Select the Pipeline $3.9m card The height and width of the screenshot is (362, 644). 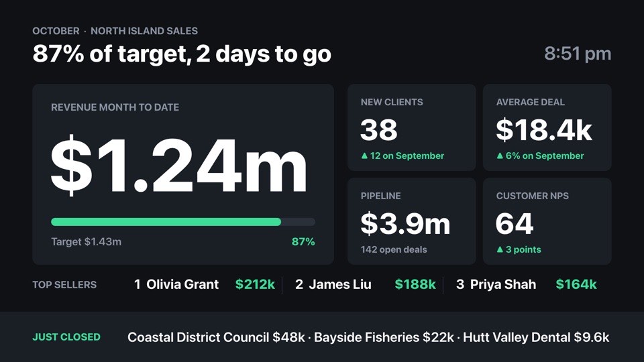(411, 221)
